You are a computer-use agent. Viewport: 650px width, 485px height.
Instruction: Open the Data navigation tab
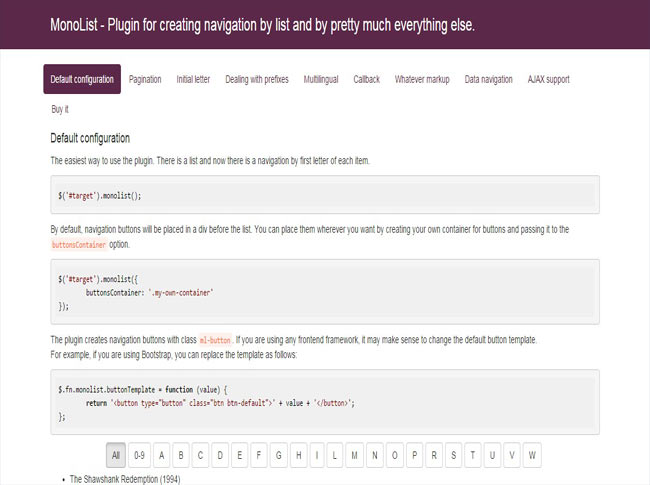tap(488, 79)
